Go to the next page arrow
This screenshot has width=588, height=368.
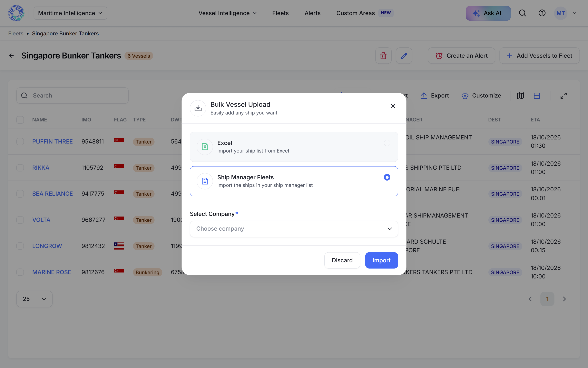[x=565, y=299]
